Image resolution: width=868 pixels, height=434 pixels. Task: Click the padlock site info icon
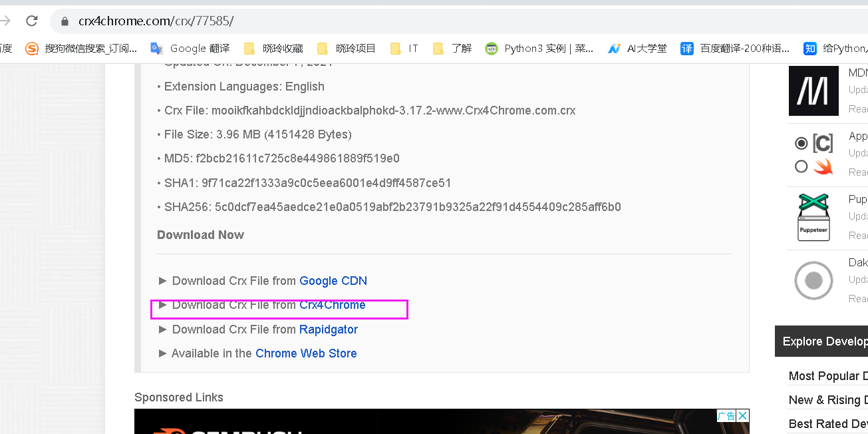[65, 21]
